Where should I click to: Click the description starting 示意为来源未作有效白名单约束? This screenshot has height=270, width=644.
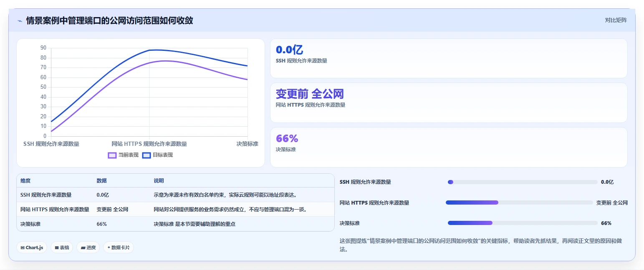click(225, 195)
